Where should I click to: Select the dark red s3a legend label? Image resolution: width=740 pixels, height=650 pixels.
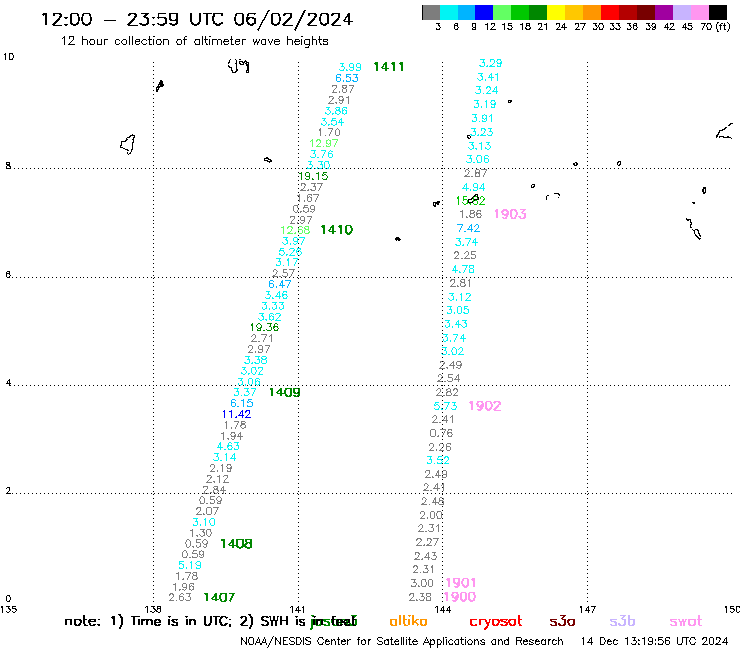(x=562, y=621)
